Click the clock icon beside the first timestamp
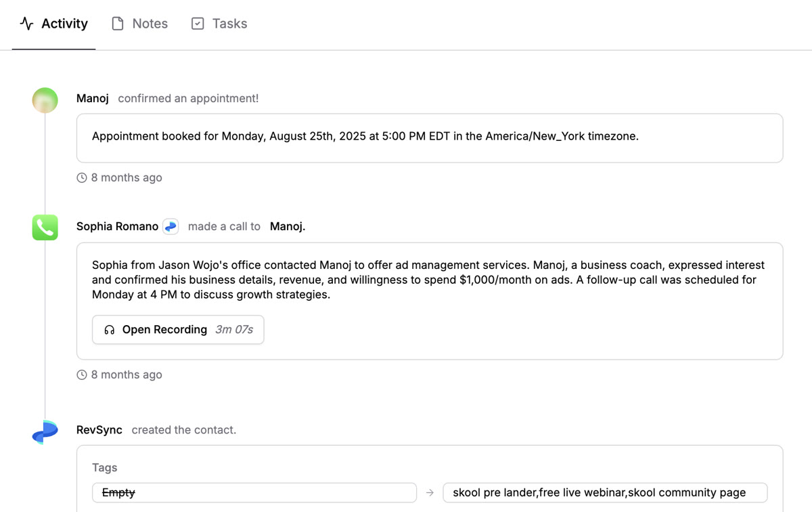 click(x=82, y=177)
